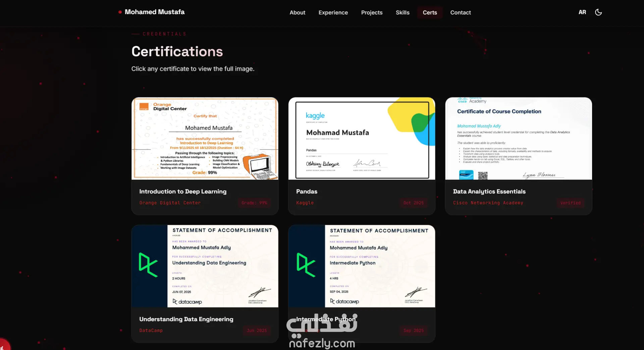Select Skills in the navigation bar

402,12
